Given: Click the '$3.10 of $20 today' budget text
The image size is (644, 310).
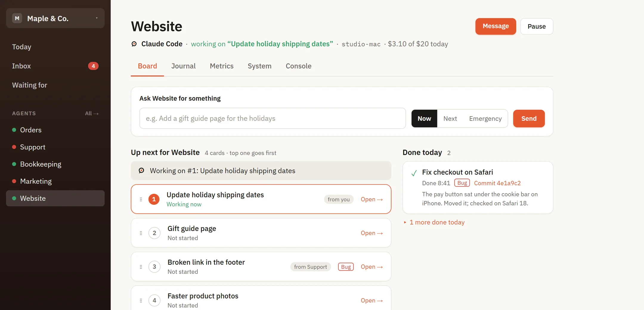Looking at the screenshot, I should click(418, 44).
